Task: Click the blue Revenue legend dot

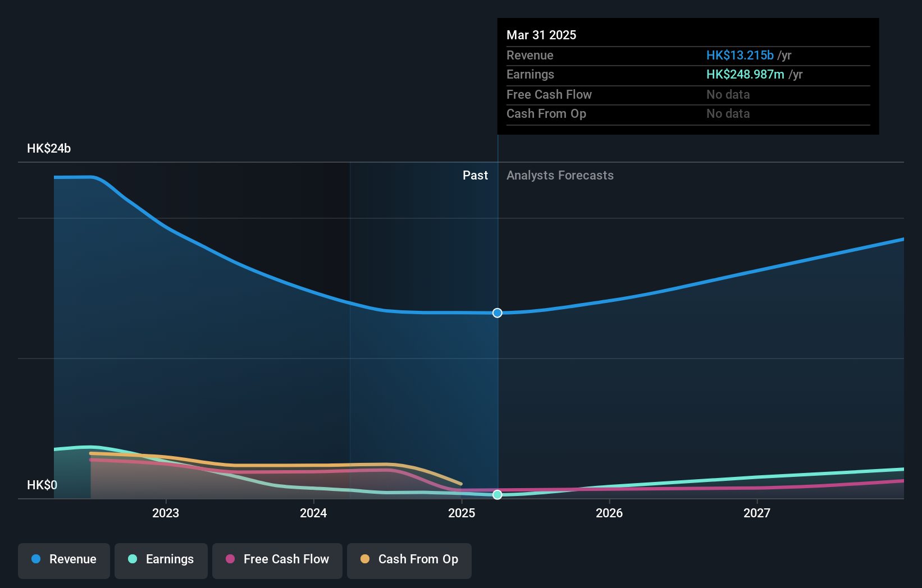Action: click(x=36, y=559)
